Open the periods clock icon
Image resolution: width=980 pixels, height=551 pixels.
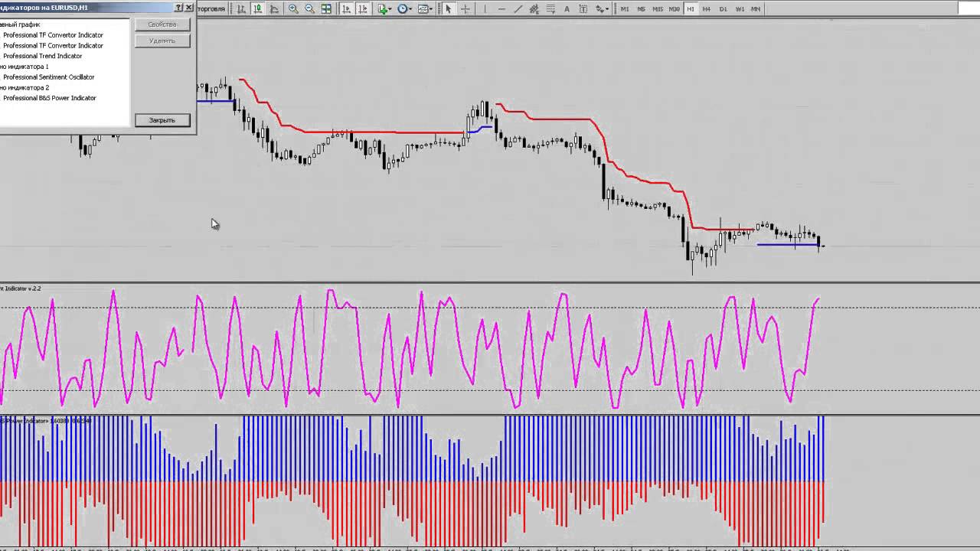point(402,9)
